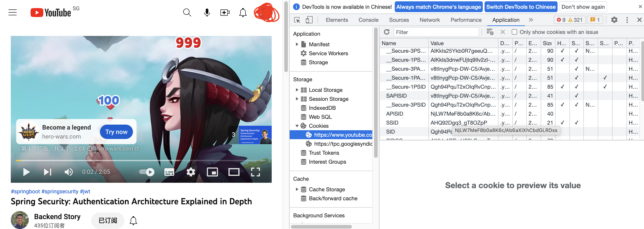
Task: Toggle the device toolbar icon
Action: [x=309, y=20]
